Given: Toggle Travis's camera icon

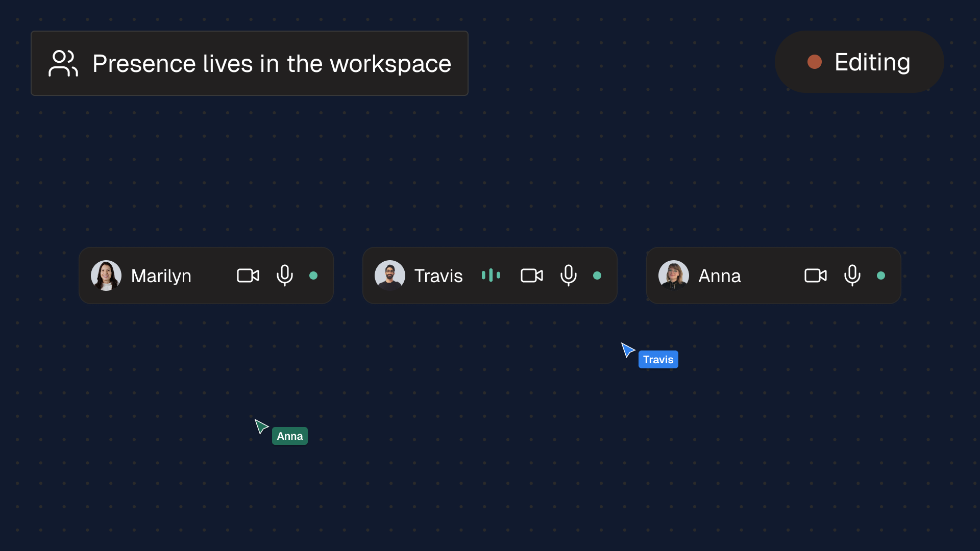Looking at the screenshot, I should click(532, 275).
